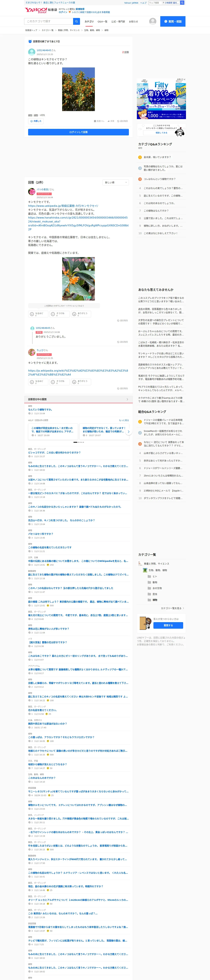Open the ヒト category folder
Viewport: 210px width, 980px height.
coord(152,576)
